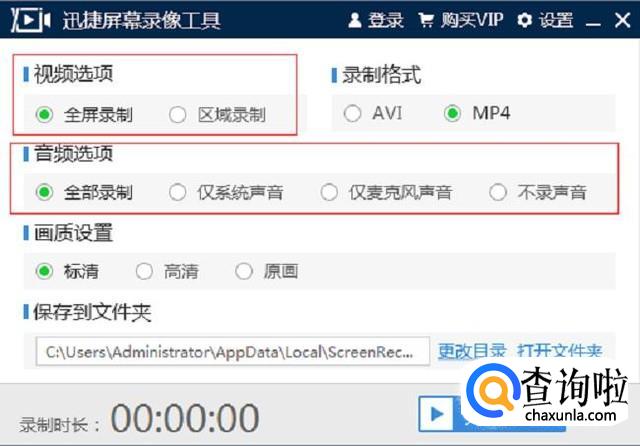Click the save folder path field
This screenshot has width=640, height=446.
click(233, 351)
